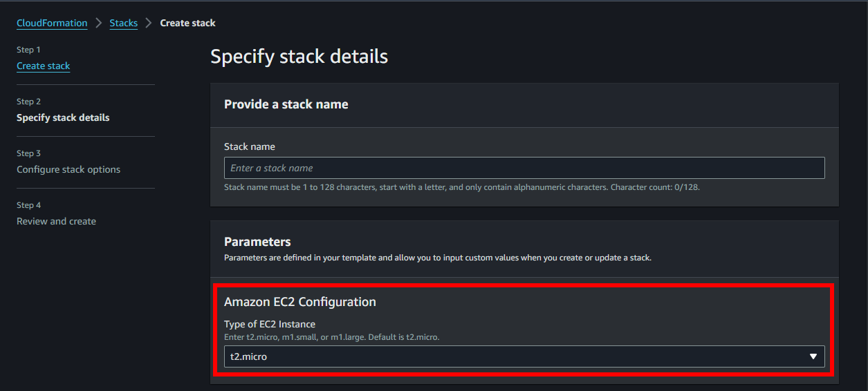
Task: Focus the 'Enter a stack name' field
Action: (x=524, y=169)
